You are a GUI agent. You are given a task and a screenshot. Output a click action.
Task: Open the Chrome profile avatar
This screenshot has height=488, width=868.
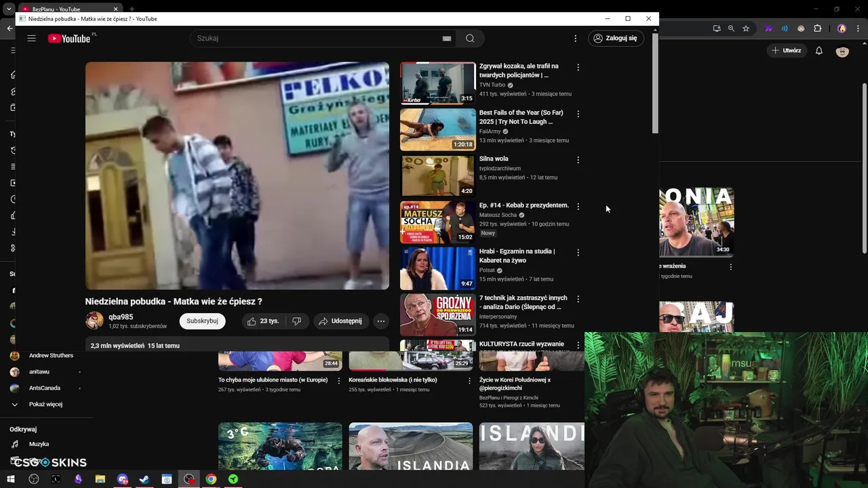tap(842, 28)
